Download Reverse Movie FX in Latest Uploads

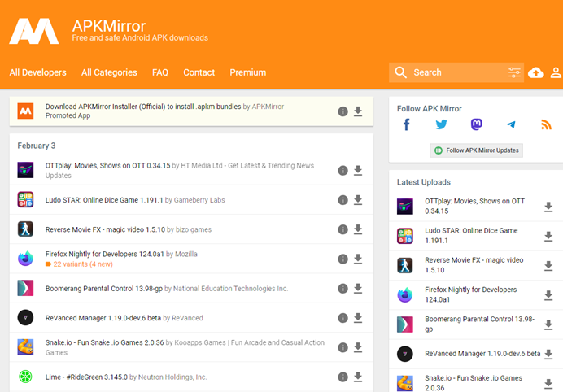(548, 266)
